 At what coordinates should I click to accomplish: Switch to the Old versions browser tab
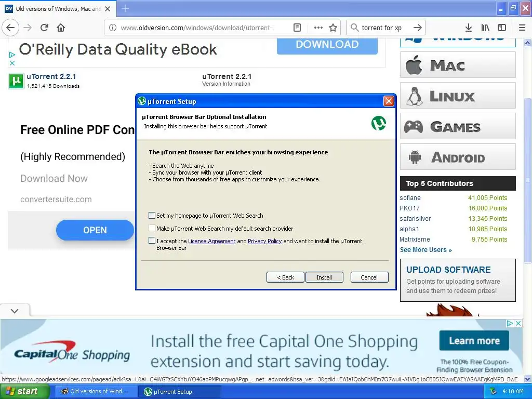pyautogui.click(x=58, y=9)
